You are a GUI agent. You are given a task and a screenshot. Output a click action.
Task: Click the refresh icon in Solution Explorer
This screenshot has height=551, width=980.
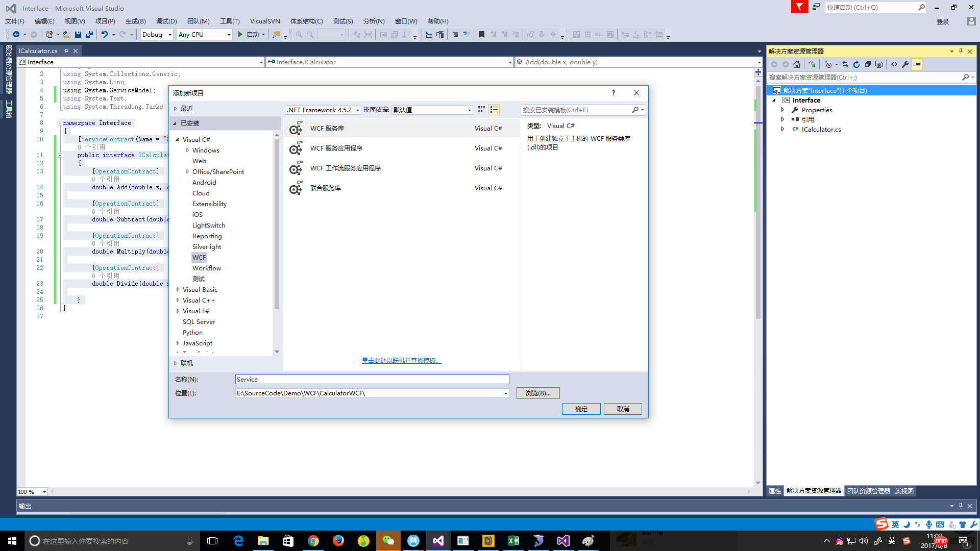pos(856,64)
